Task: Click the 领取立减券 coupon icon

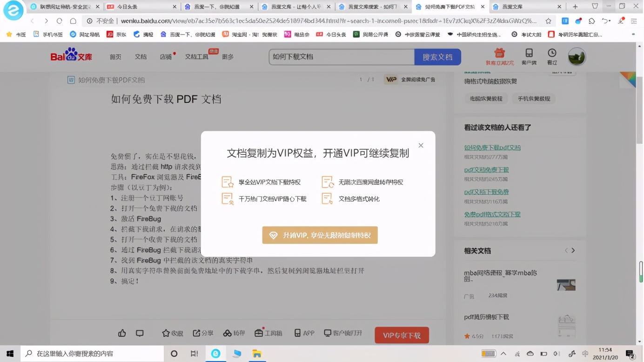Action: 499,56
